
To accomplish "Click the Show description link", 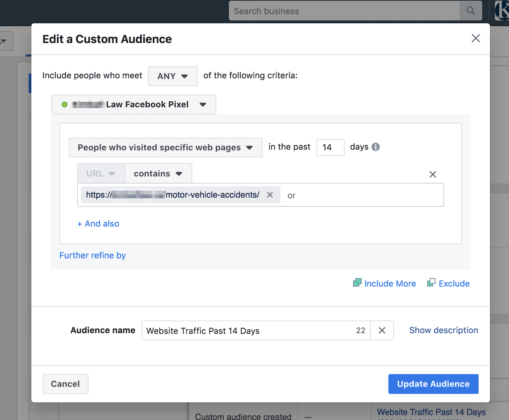I will (444, 330).
